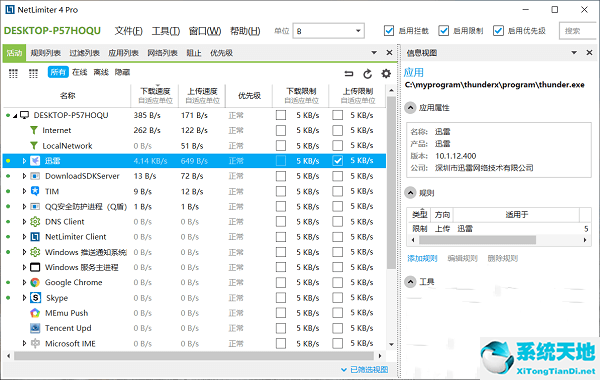Enable download limit for 迅雷
Screen dimensions: 600x380
pos(281,161)
